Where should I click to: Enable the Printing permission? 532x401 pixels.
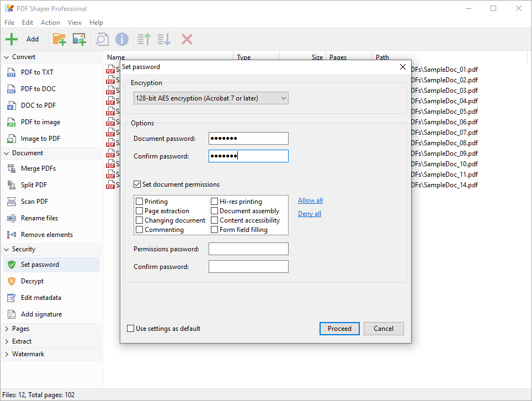[x=139, y=202]
